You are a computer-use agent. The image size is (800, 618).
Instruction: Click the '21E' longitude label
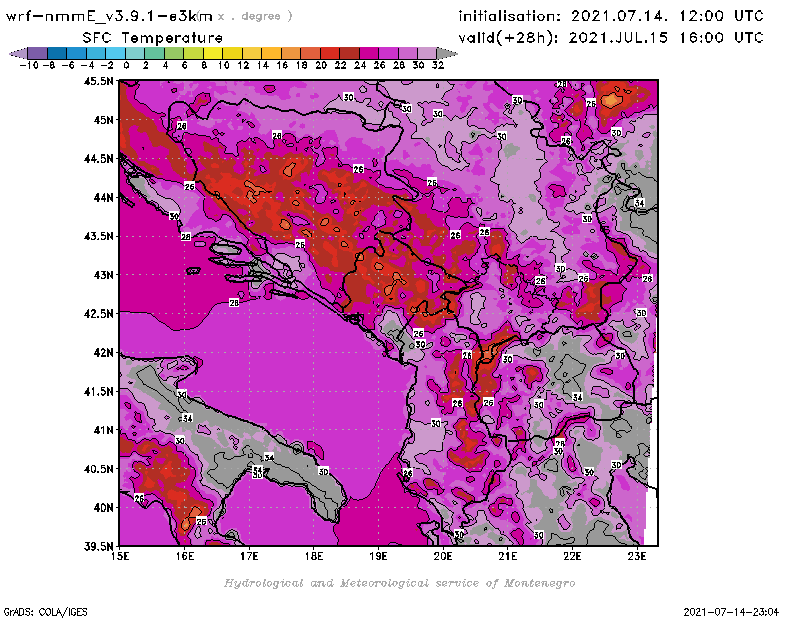tap(508, 556)
